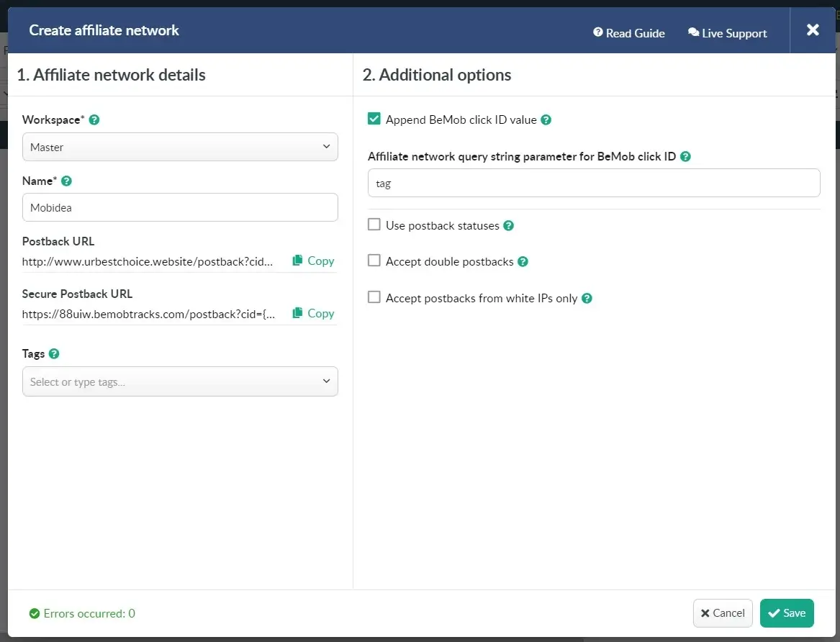Screen dimensions: 840x642
Task: Copy the Secure Postback URL
Action: point(313,313)
